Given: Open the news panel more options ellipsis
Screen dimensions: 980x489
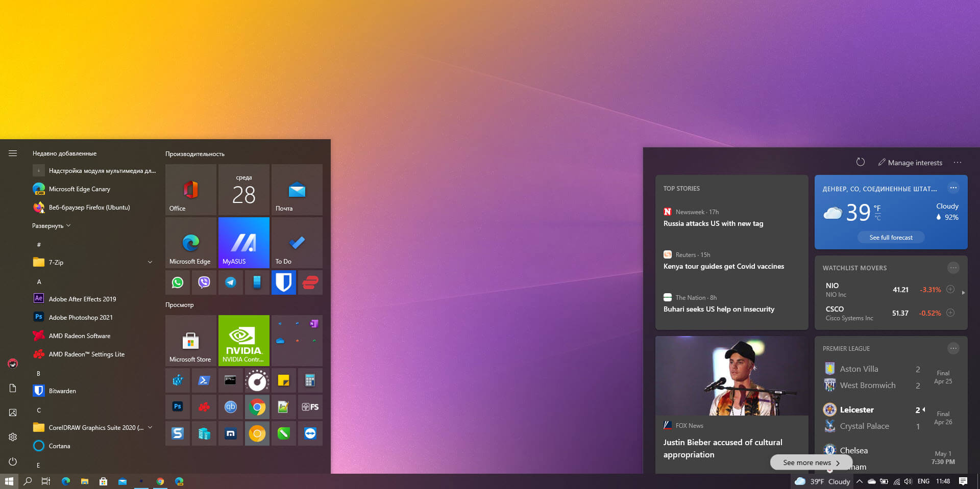Looking at the screenshot, I should 958,163.
